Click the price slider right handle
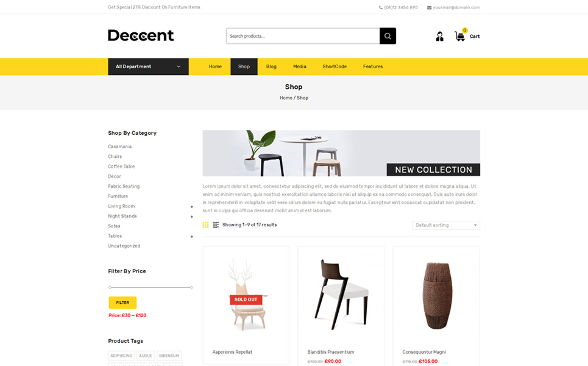 191,287
